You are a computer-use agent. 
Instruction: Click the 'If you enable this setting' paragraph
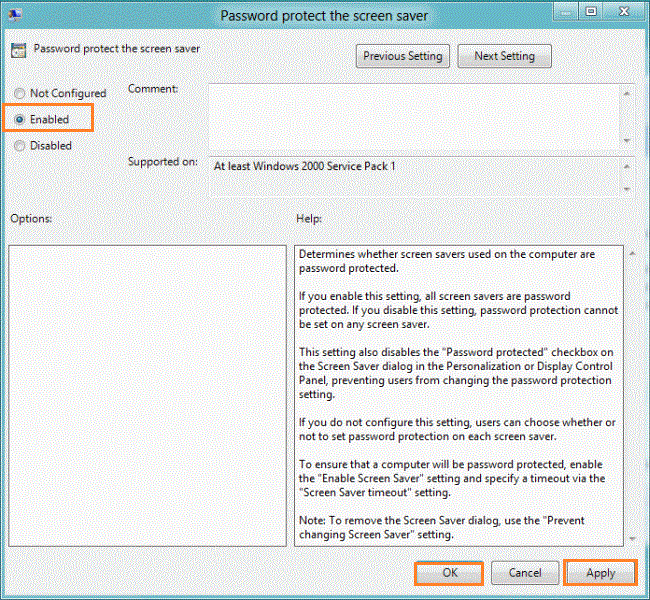[x=458, y=310]
